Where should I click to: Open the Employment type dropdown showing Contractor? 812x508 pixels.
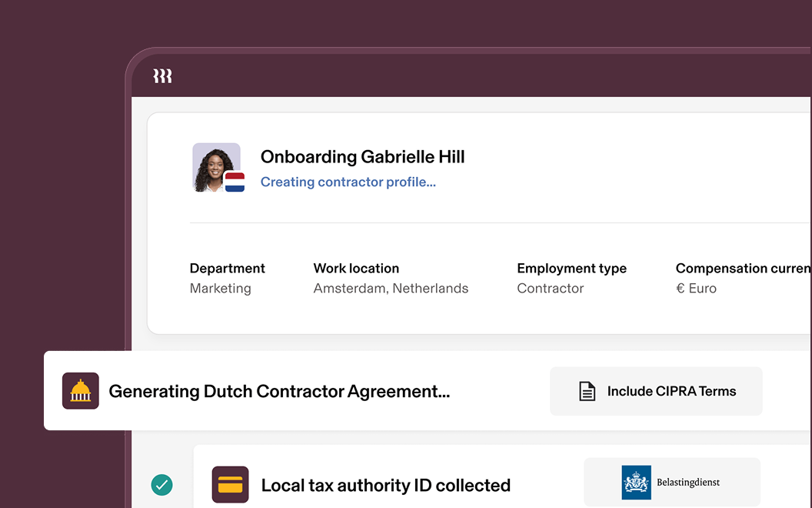click(571, 279)
